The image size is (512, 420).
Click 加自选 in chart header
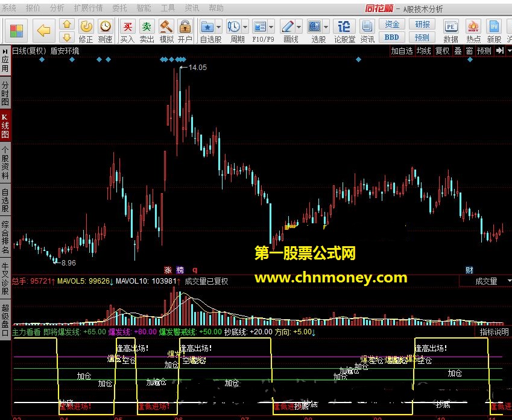click(x=402, y=51)
